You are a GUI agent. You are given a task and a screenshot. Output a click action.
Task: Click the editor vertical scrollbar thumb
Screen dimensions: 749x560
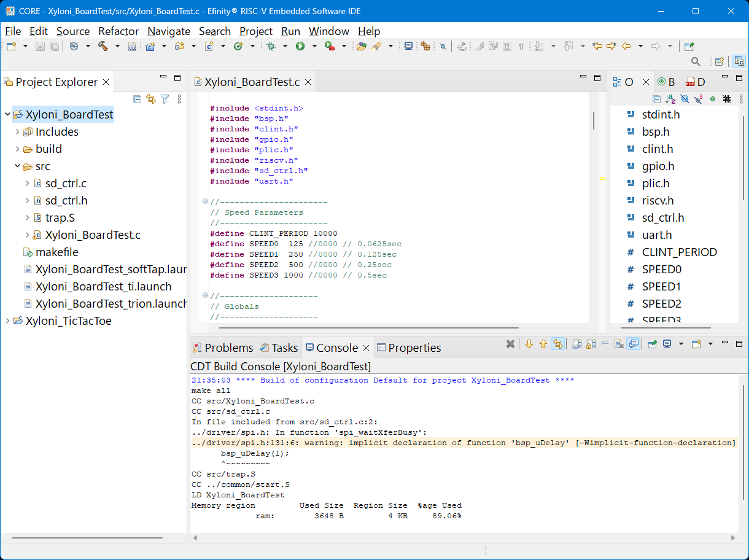click(594, 120)
